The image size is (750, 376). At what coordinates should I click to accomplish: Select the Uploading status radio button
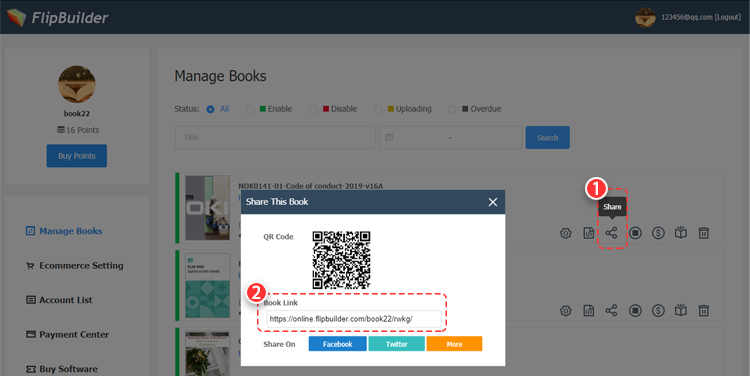tap(378, 109)
